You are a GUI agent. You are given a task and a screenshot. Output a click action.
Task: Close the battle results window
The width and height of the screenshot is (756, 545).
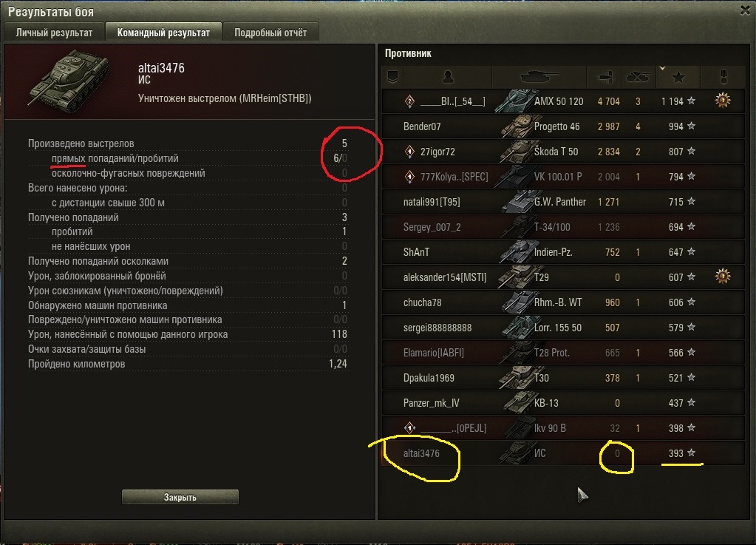coord(745,10)
